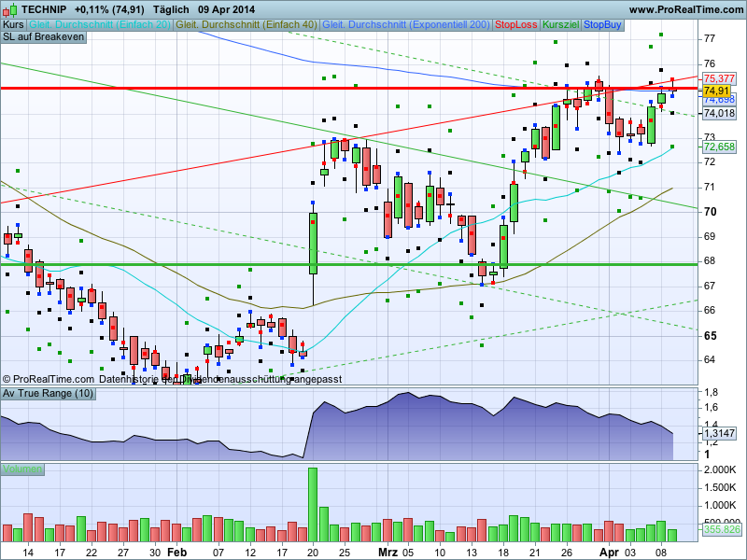Click the 1,8 ATR axis label

tap(712, 392)
